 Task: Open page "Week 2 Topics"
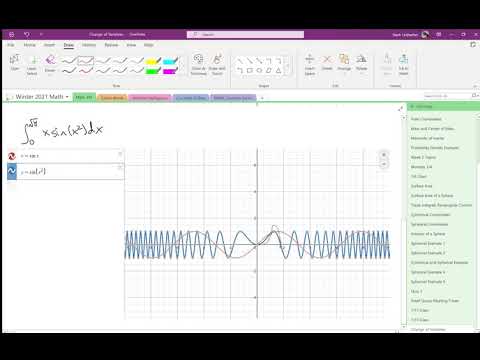pyautogui.click(x=423, y=157)
